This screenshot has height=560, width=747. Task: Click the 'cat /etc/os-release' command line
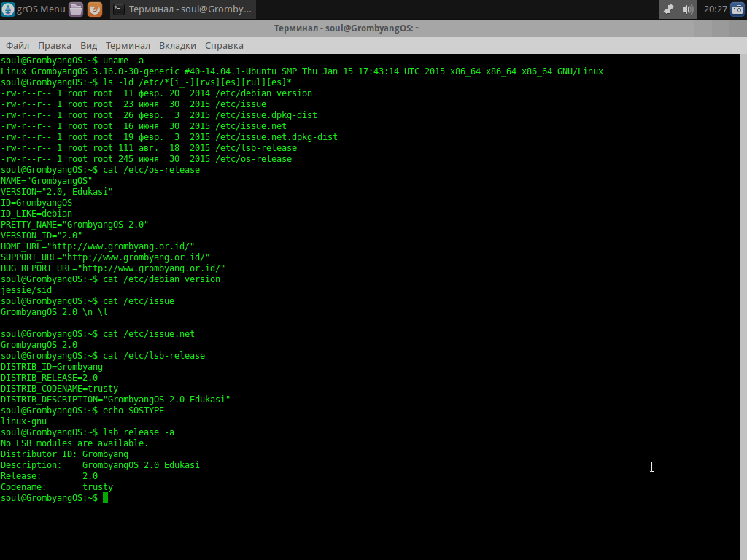point(100,170)
